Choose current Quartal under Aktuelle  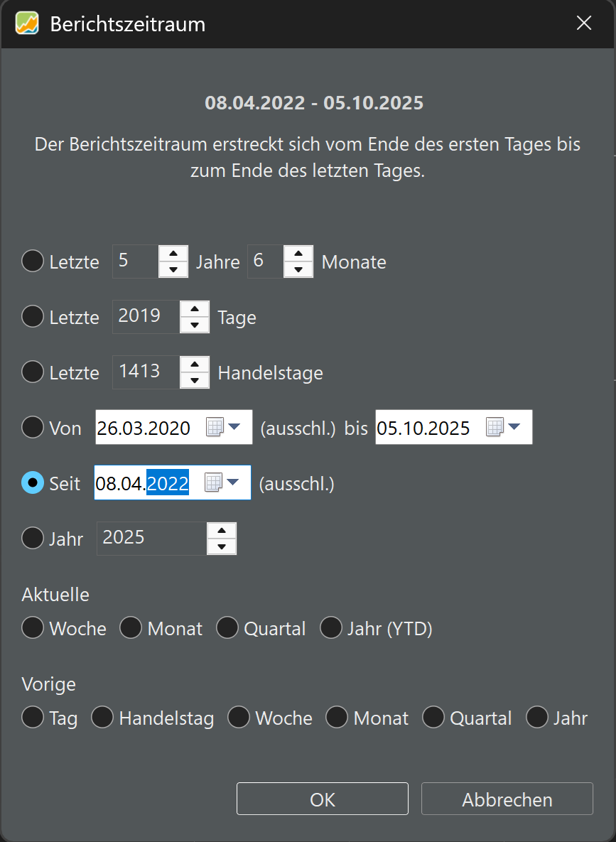[227, 628]
